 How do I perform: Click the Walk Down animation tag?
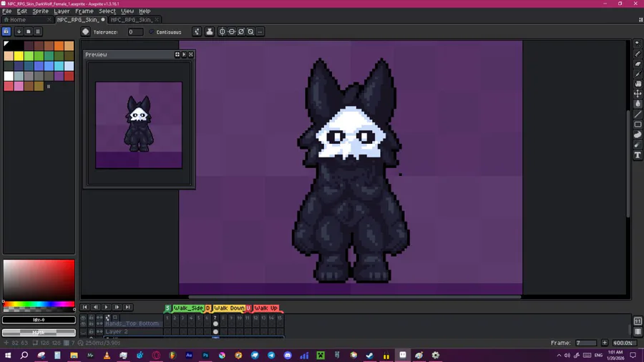(229, 308)
